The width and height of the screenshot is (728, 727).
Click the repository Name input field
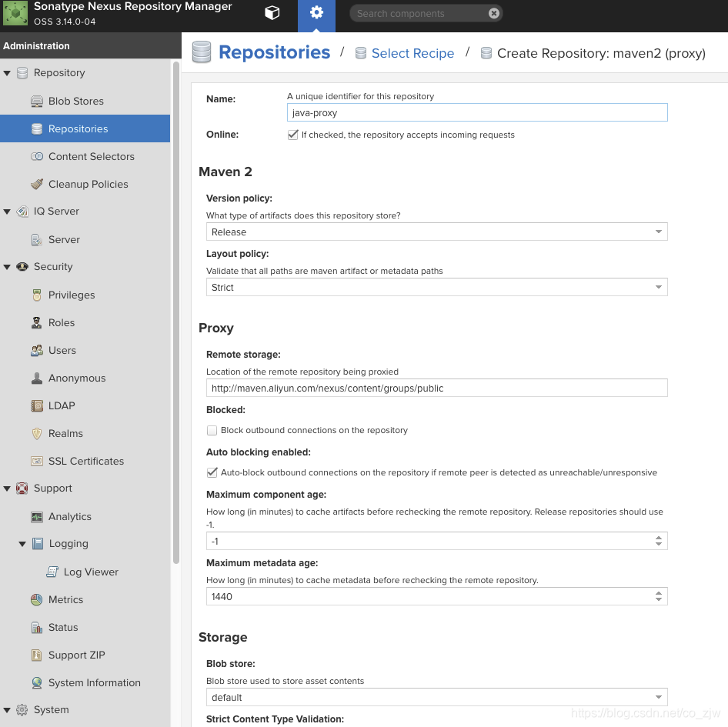coord(477,112)
